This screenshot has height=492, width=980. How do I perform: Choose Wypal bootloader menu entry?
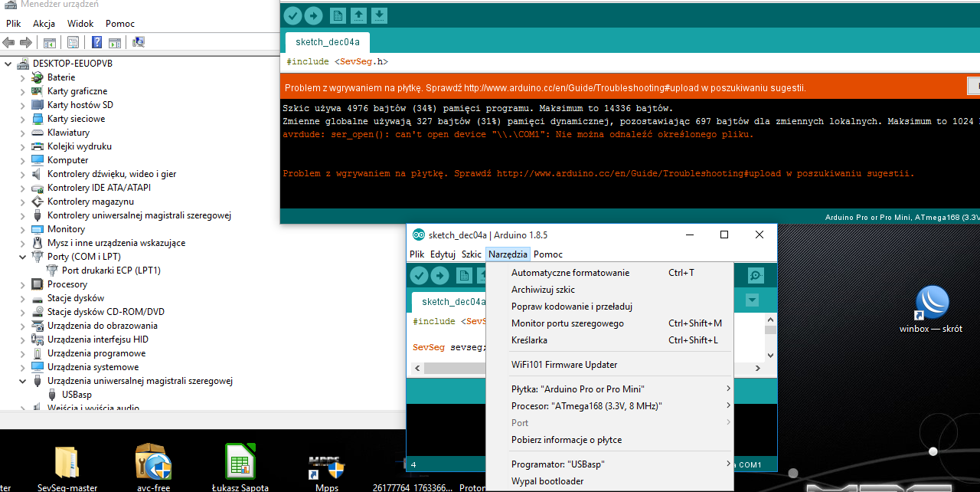point(609,481)
